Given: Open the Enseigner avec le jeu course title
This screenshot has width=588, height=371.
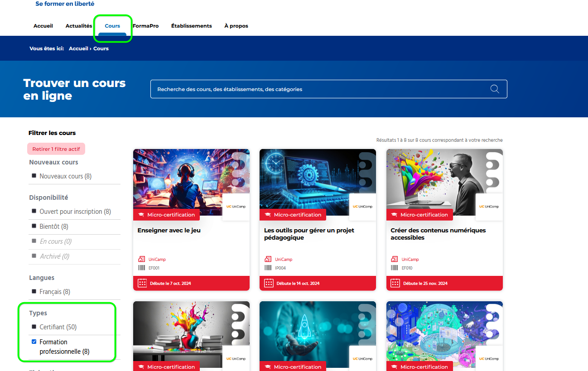Looking at the screenshot, I should point(169,230).
